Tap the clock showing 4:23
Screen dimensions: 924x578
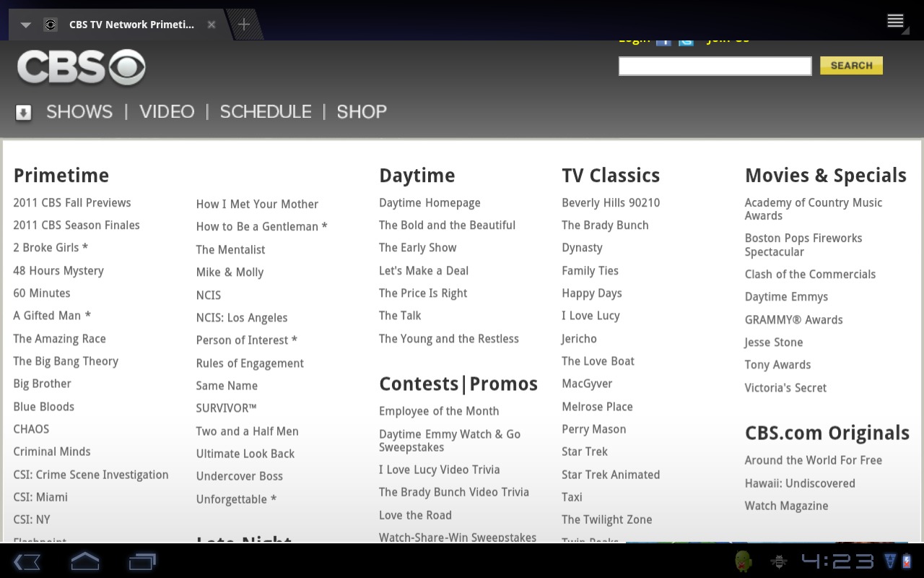pyautogui.click(x=837, y=561)
